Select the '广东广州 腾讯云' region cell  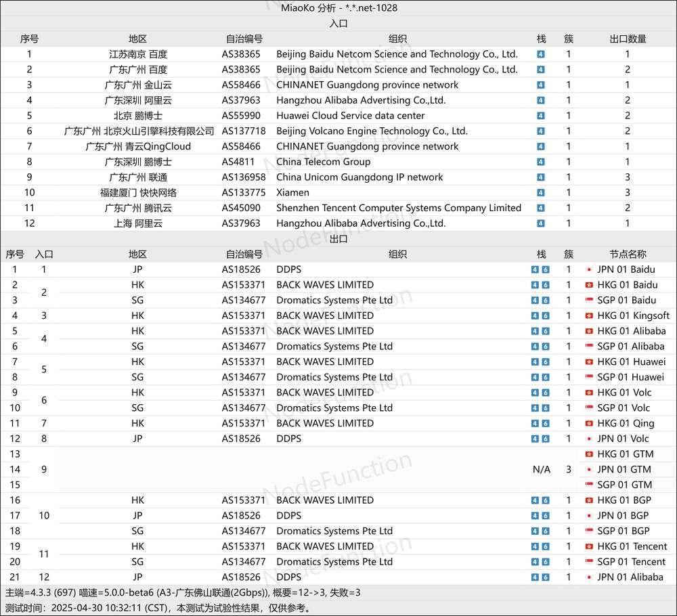[x=138, y=208]
